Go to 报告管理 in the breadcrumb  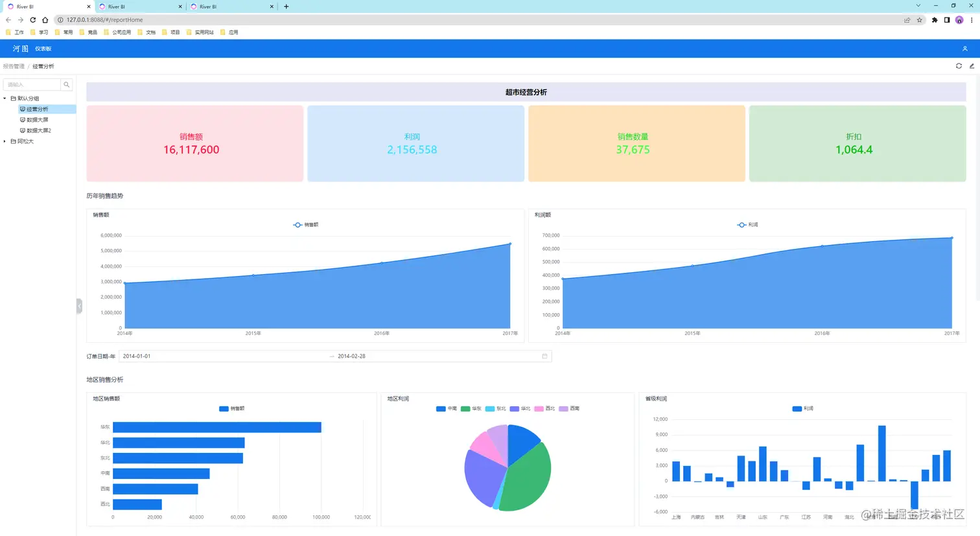coord(14,66)
